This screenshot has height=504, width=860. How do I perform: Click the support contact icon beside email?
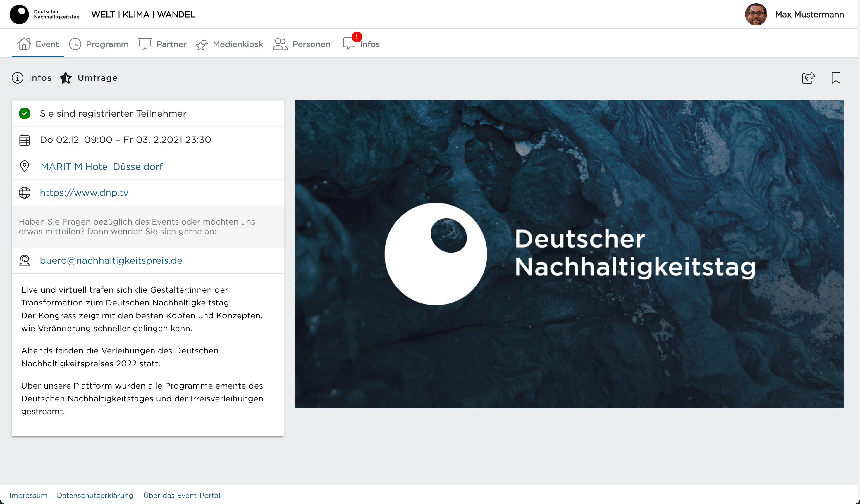point(25,260)
